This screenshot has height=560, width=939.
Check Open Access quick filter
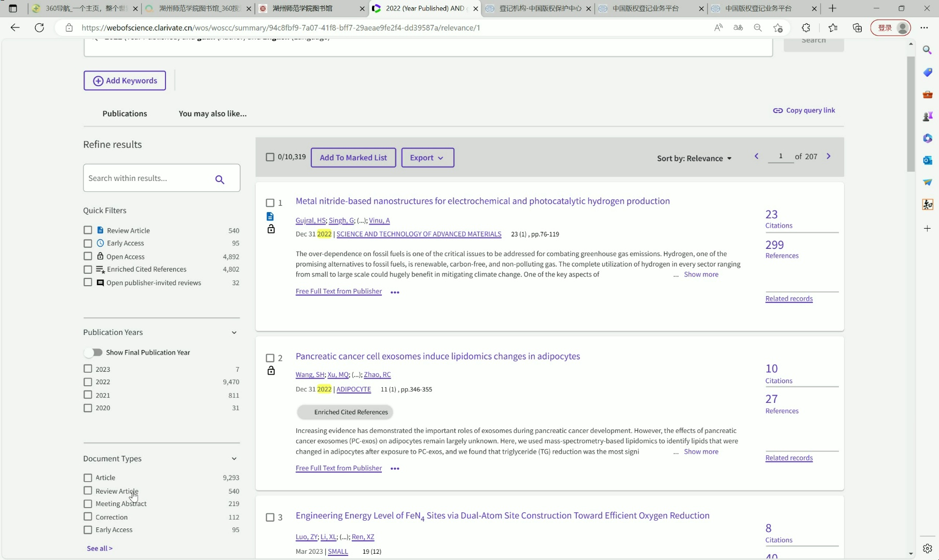[x=88, y=256]
